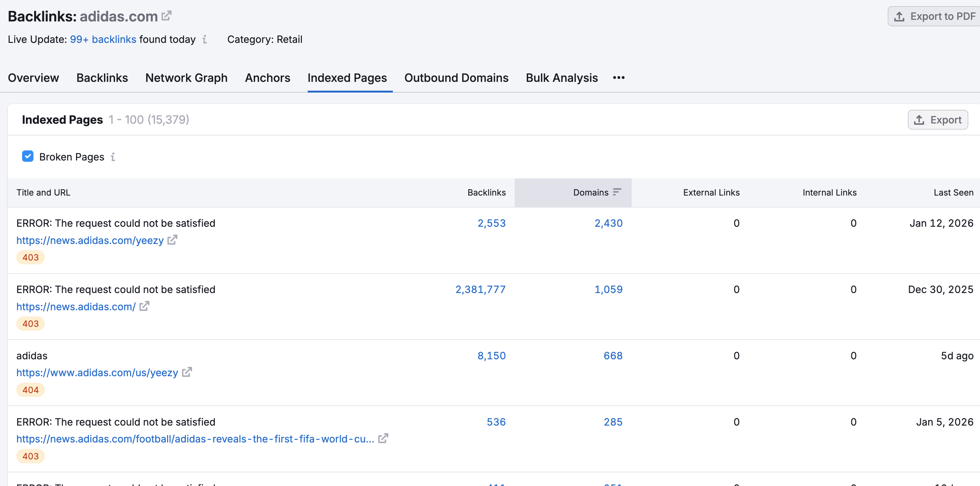The image size is (980, 486).
Task: Click the external link icon on the FIFA world cup URL
Action: 383,438
